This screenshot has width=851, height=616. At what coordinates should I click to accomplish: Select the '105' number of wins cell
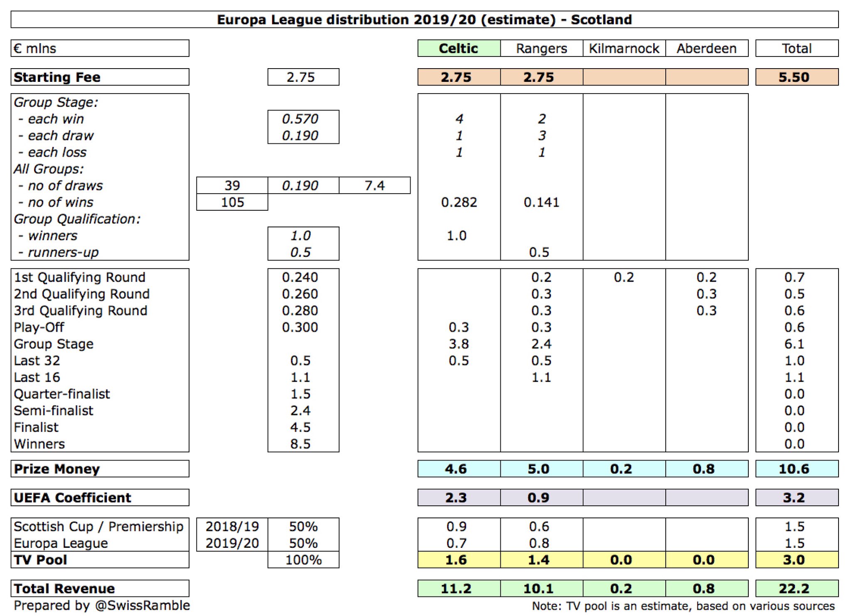[232, 202]
